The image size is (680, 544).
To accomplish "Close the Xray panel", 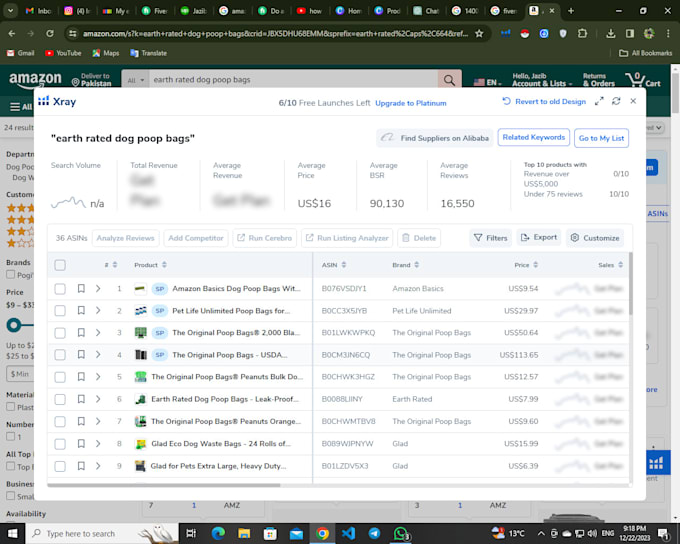I will coord(633,101).
